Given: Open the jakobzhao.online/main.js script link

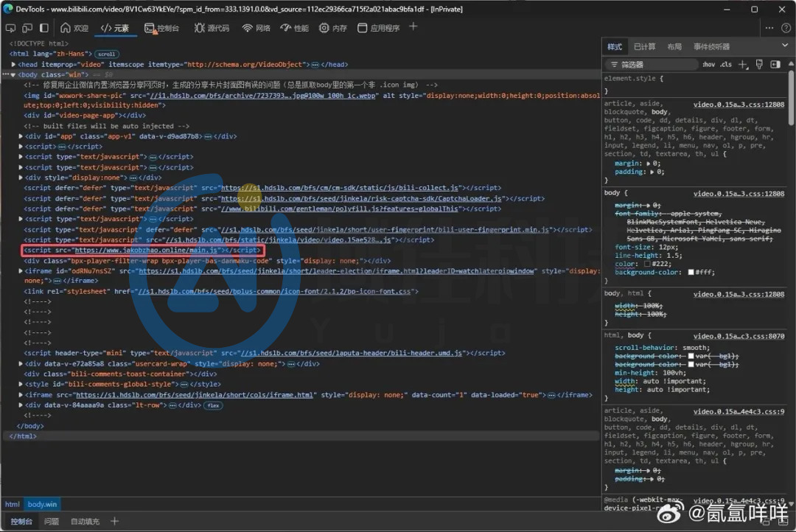Looking at the screenshot, I should tap(146, 250).
